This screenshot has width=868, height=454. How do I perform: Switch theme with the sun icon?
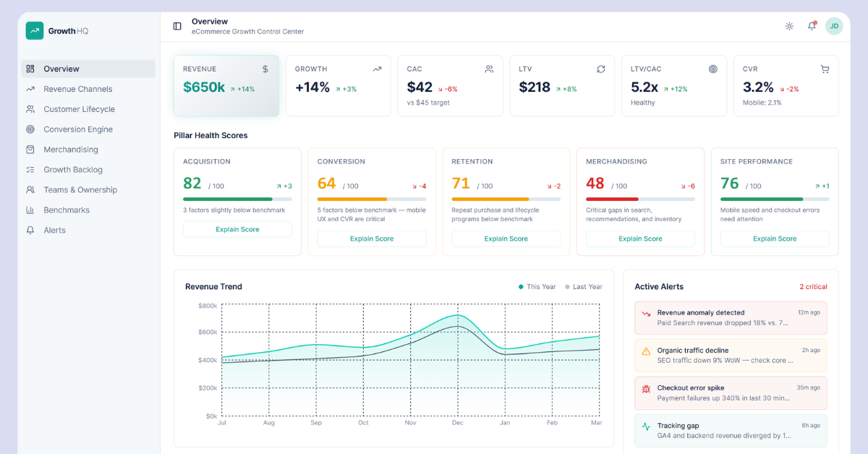click(789, 26)
